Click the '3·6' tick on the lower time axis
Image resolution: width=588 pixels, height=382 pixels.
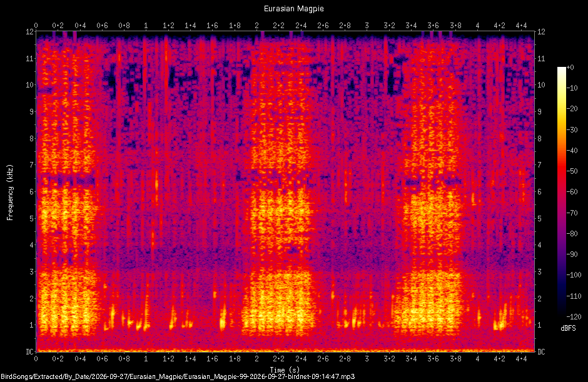coord(433,359)
